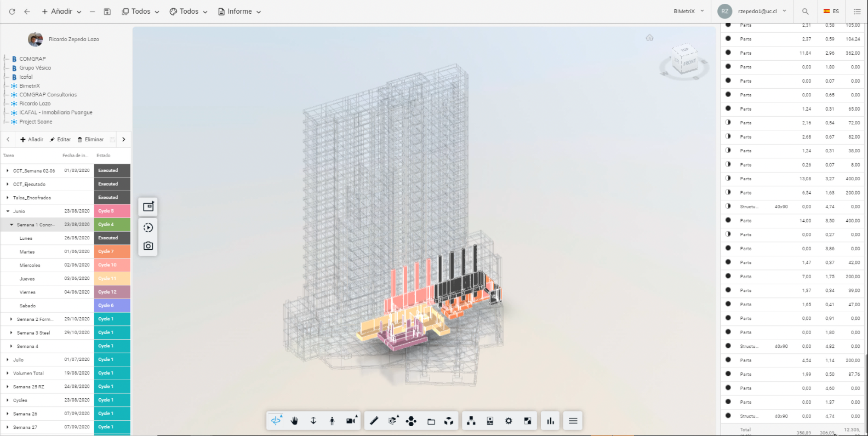Select the Miercoles task row
This screenshot has height=436, width=868.
click(65, 265)
